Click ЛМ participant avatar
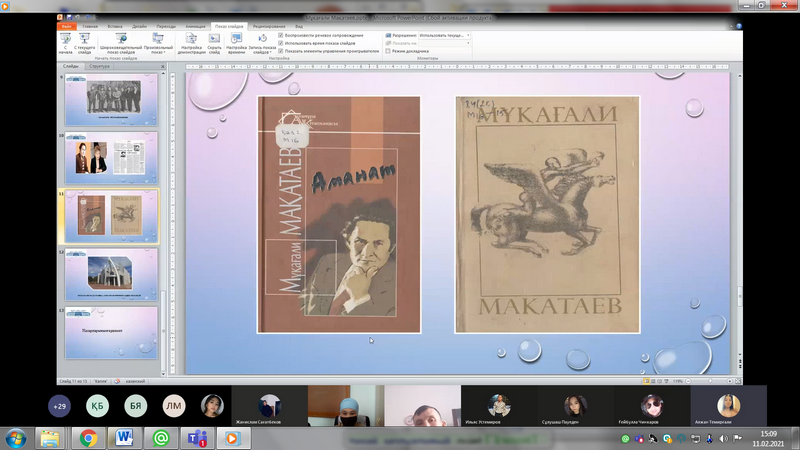800x450 pixels. pos(174,406)
